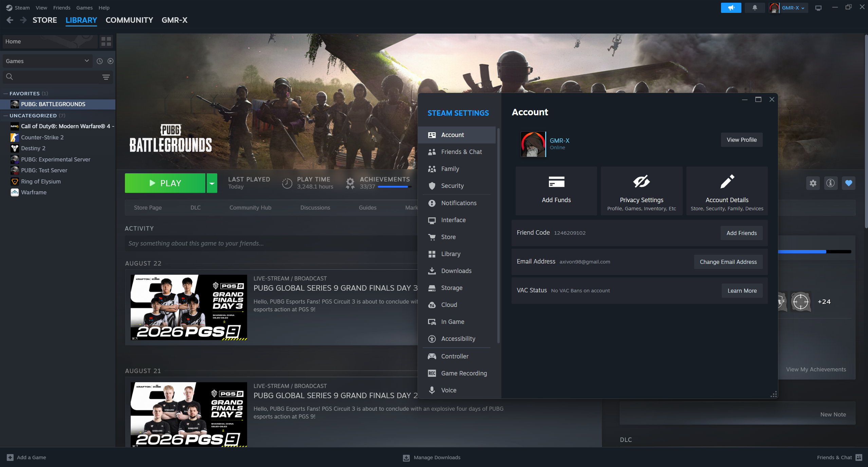Open Friends & Chat settings
The image size is (868, 467).
(x=457, y=152)
